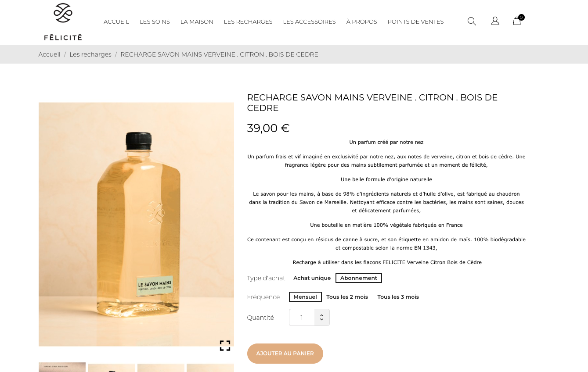The image size is (588, 372).
Task: Select Achat unique purchase type
Action: (x=312, y=278)
